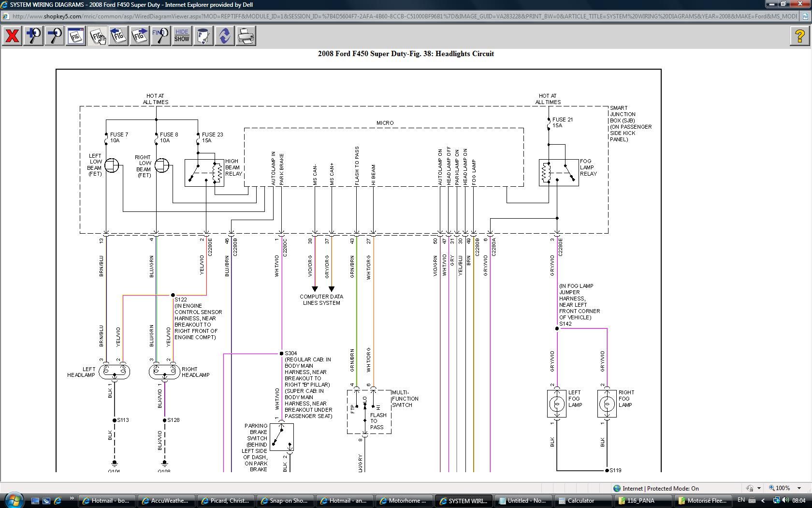Screen dimensions: 812x508
Task: Click the paint bucket toolbar icon
Action: (x=203, y=35)
